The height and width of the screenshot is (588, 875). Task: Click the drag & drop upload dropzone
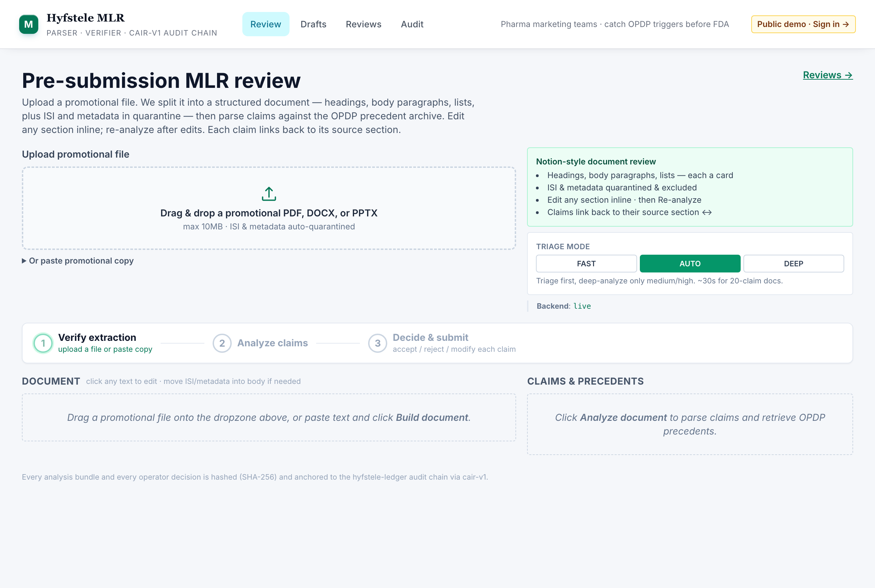pyautogui.click(x=269, y=208)
